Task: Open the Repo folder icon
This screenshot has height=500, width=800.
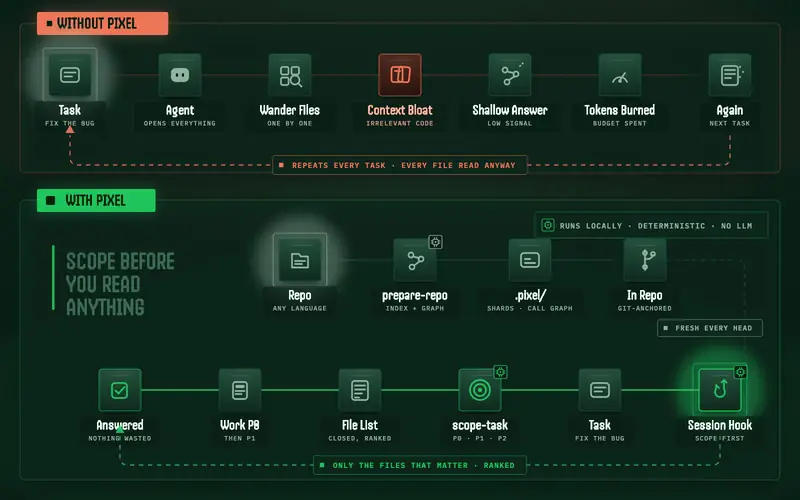Action: point(300,260)
